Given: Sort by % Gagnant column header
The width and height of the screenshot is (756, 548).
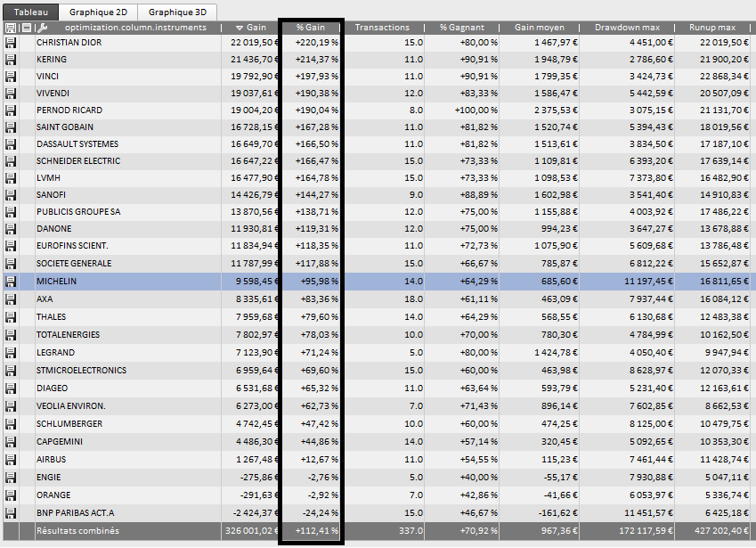Looking at the screenshot, I should pyautogui.click(x=462, y=28).
